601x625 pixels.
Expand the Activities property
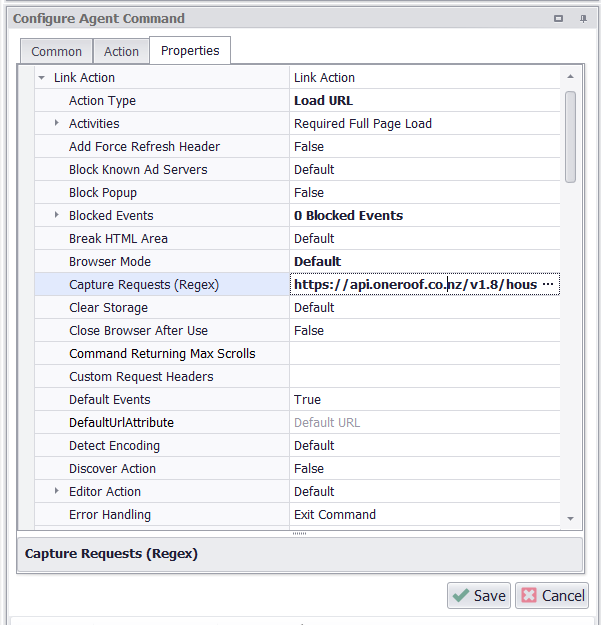57,124
